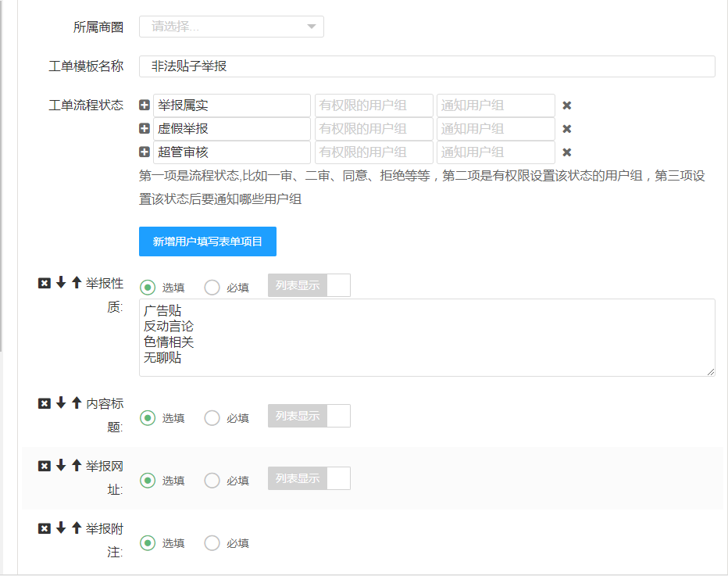Open notify user group selector for 虚假举报
Image resolution: width=728 pixels, height=576 pixels.
(x=495, y=129)
